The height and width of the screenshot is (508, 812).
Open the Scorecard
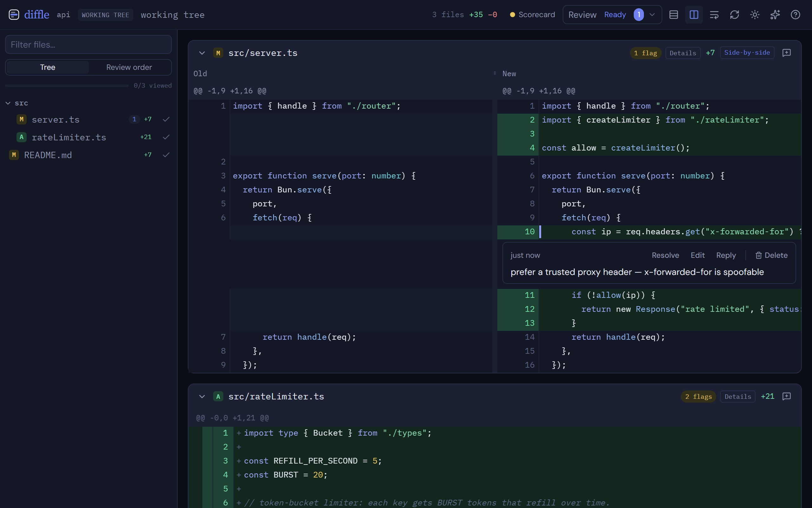532,15
